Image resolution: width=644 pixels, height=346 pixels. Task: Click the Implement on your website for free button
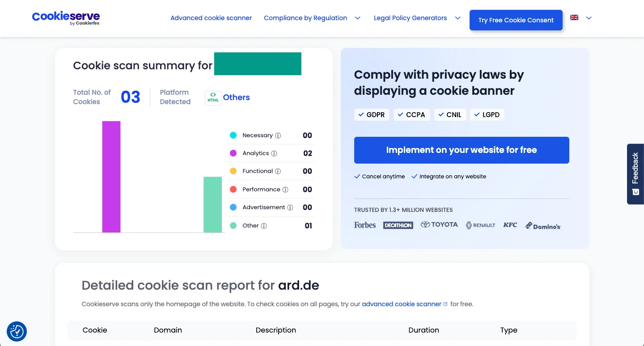[x=462, y=150]
